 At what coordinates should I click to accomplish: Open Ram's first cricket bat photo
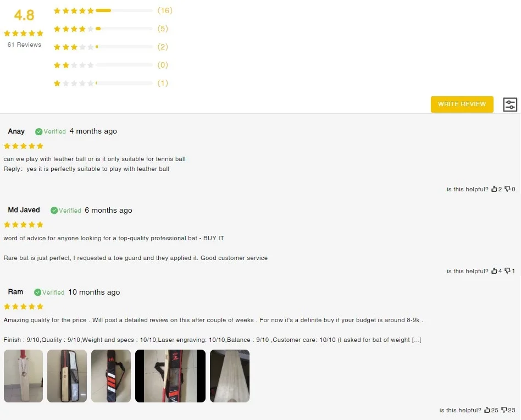23,376
